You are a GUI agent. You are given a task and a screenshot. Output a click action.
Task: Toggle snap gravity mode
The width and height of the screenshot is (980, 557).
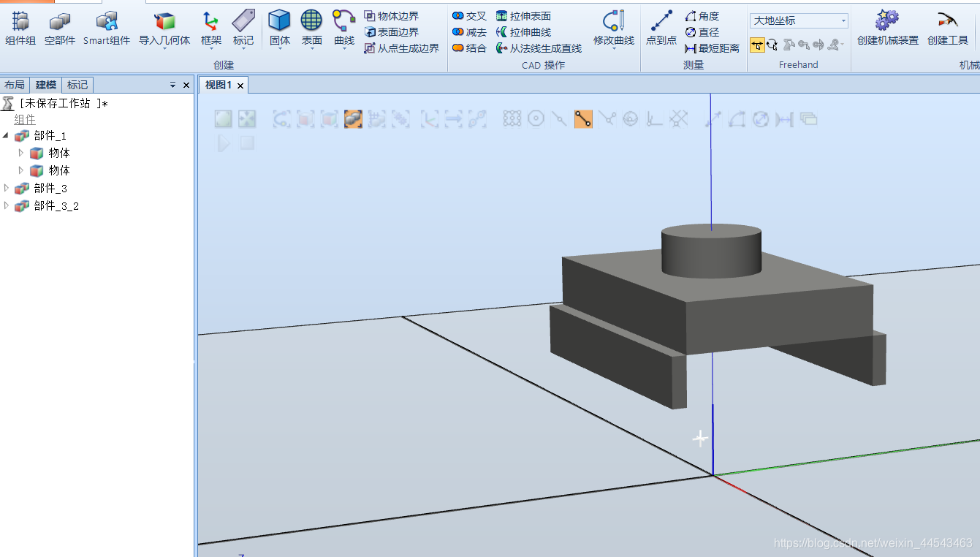630,118
